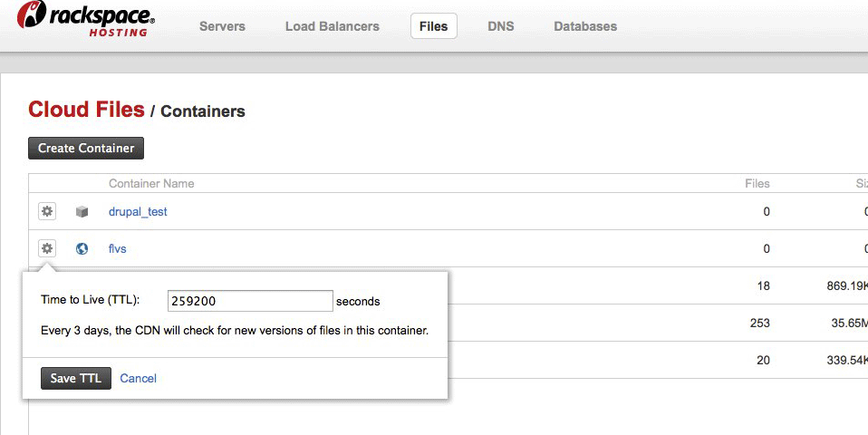This screenshot has width=868, height=435.
Task: Focus the Time to Live seconds field
Action: [250, 301]
